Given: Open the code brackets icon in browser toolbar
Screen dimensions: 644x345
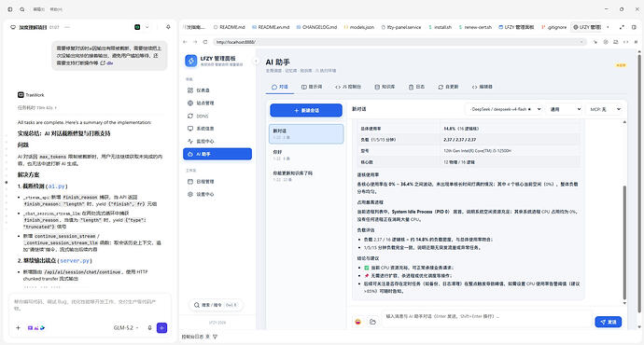Looking at the screenshot, I should [625, 42].
